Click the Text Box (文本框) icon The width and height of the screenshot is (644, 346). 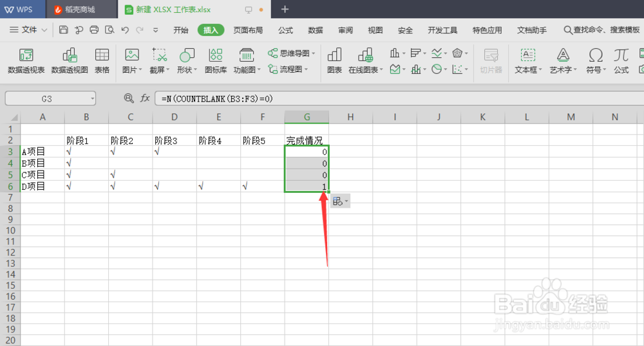528,55
